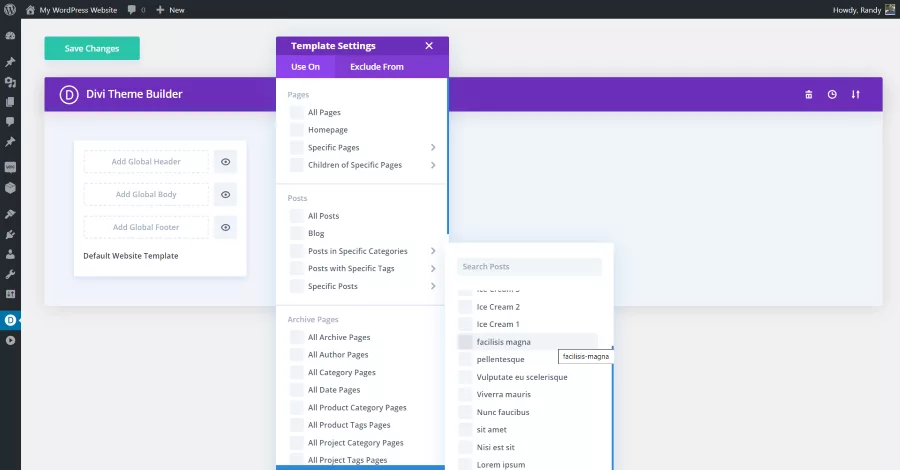The image size is (900, 470).
Task: Open the Media sidebar icon
Action: tap(10, 82)
